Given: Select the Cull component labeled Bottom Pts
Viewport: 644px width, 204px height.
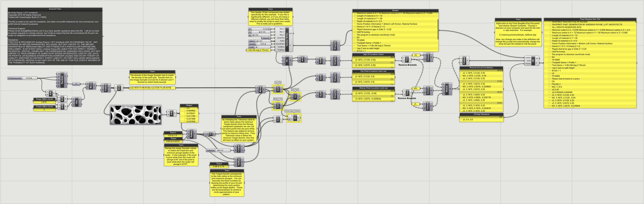Looking at the screenshot, I should tap(278, 106).
